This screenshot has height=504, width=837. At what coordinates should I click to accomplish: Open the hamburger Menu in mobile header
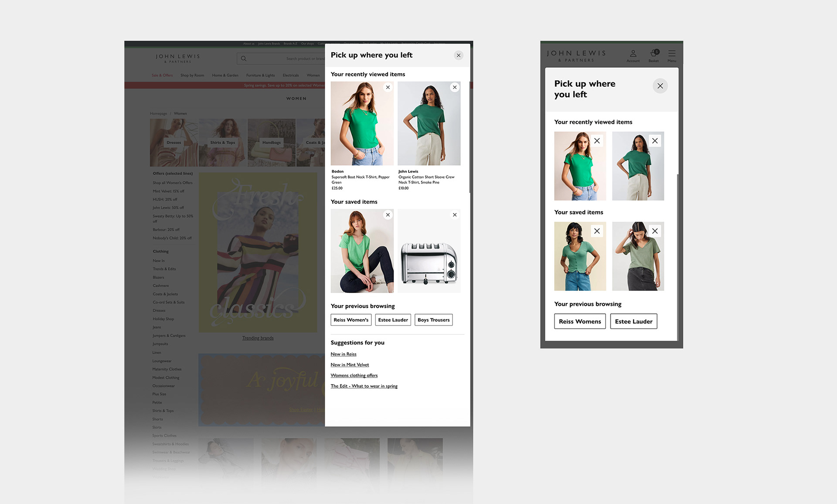click(672, 56)
